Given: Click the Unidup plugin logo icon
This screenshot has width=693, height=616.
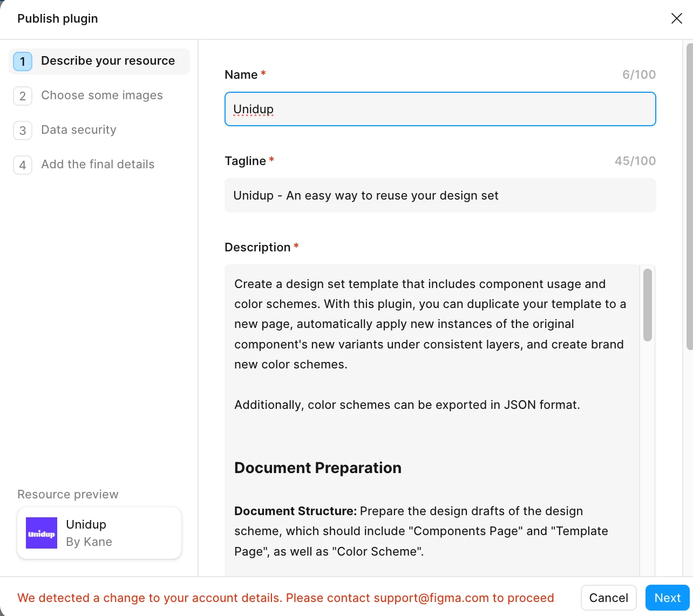Looking at the screenshot, I should click(x=42, y=533).
